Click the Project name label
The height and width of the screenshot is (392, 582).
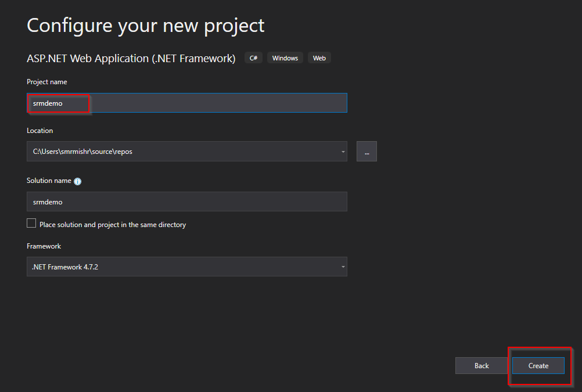pyautogui.click(x=46, y=82)
